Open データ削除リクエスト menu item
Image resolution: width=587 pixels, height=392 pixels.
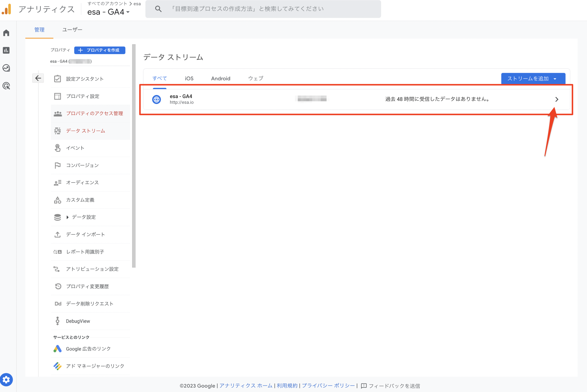tap(90, 304)
